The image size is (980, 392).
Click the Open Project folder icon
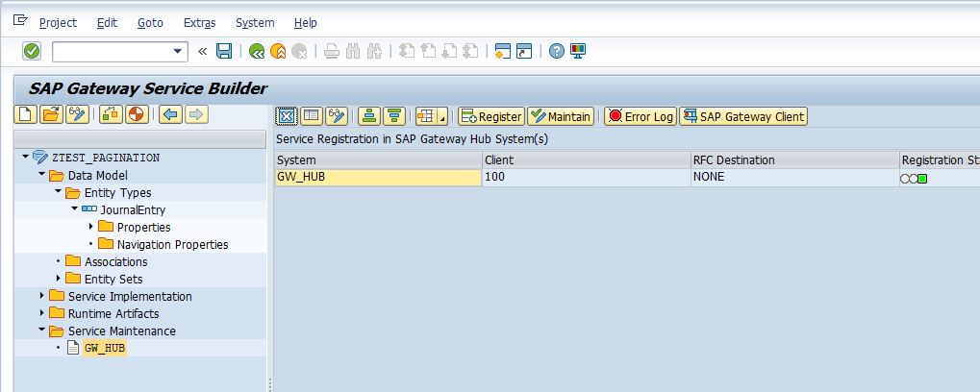51,115
